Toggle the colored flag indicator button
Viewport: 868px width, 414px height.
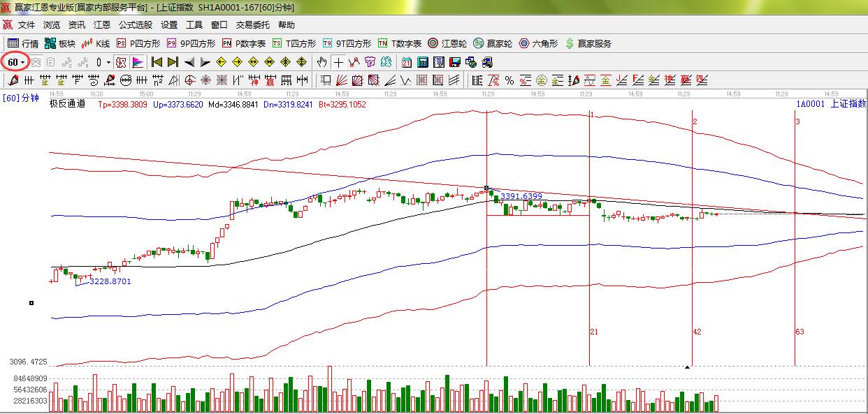(x=137, y=62)
